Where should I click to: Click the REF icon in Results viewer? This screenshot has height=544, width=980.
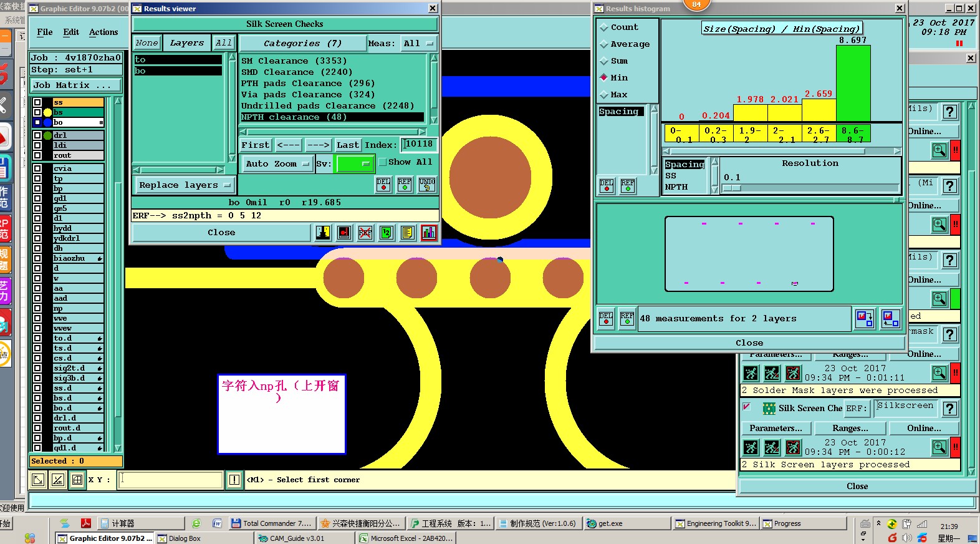pyautogui.click(x=405, y=184)
